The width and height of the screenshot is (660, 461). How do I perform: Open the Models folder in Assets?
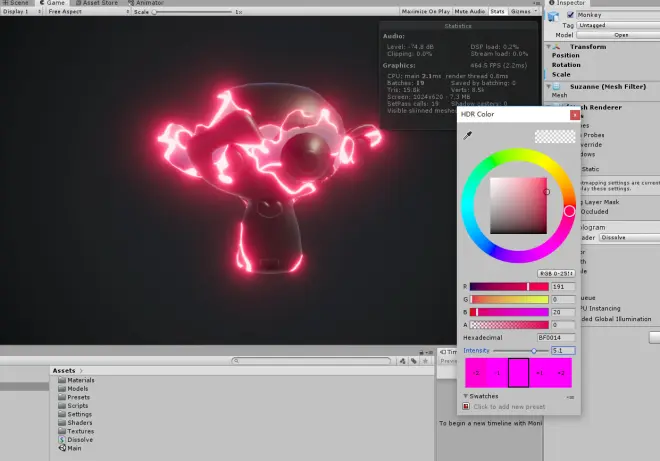click(x=73, y=389)
